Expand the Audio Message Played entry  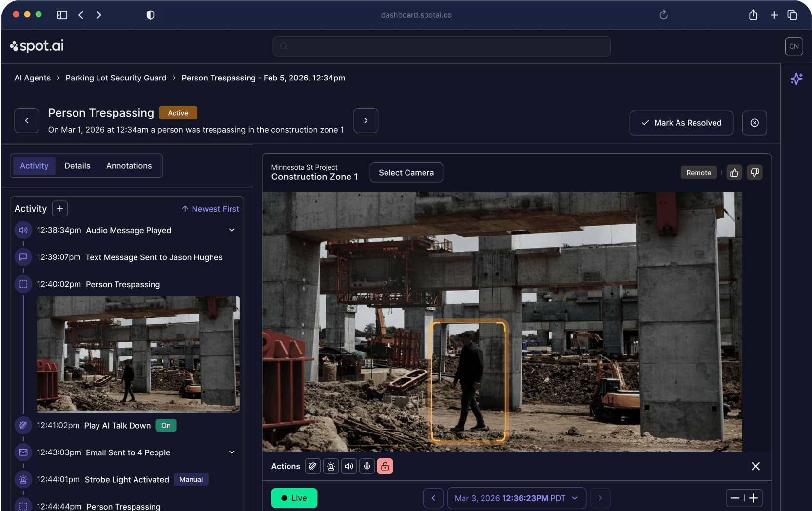coord(232,230)
